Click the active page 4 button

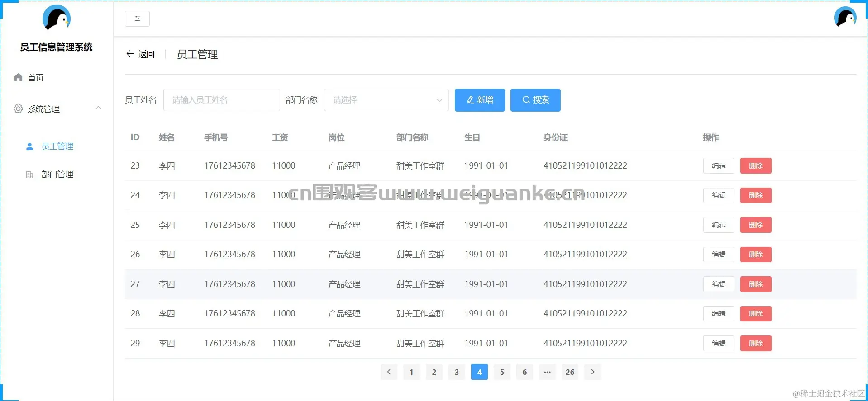(479, 372)
